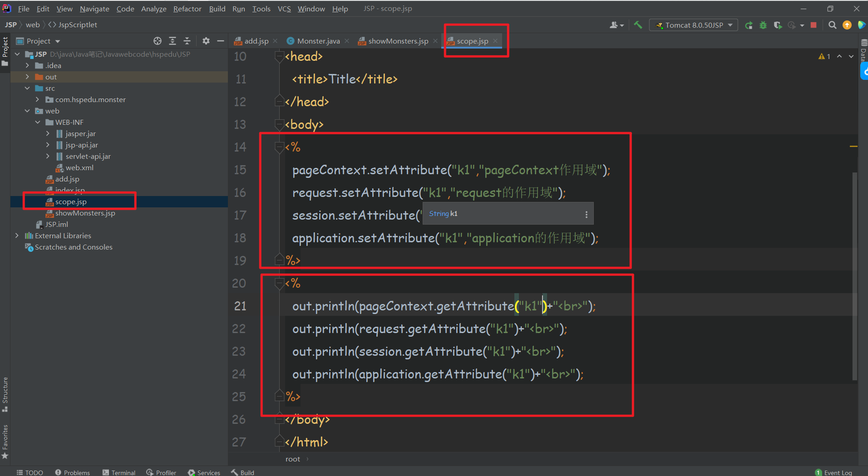Open the Database tool window on right edge
Screen dimensions: 868x476
tap(863, 51)
